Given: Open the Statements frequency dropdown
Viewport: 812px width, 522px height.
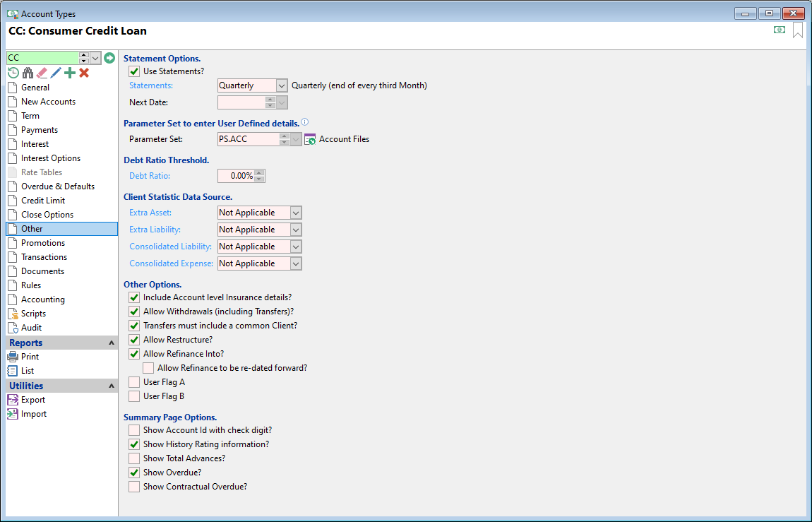Looking at the screenshot, I should tap(282, 85).
